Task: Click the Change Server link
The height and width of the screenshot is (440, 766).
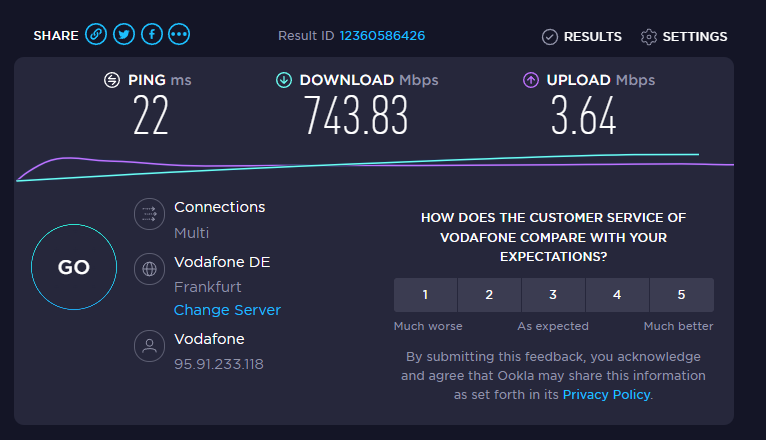Action: coord(227,310)
